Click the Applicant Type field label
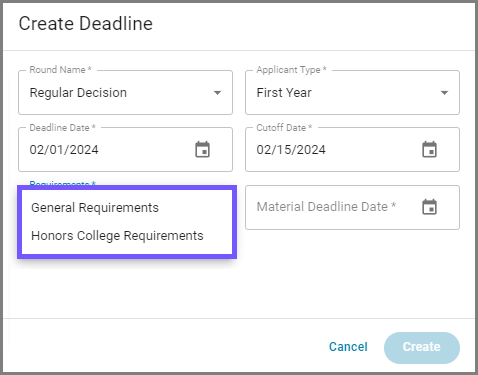The width and height of the screenshot is (478, 375). (292, 70)
